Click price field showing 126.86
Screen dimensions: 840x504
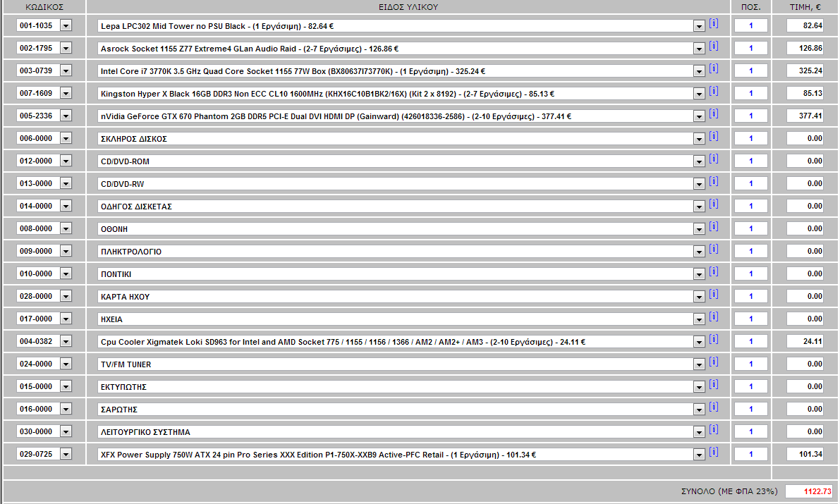pyautogui.click(x=805, y=48)
